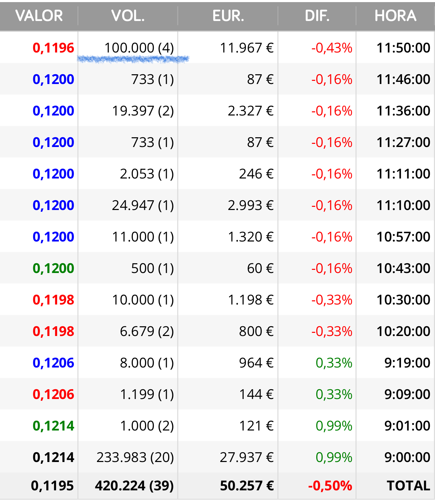The image size is (435, 504).
Task: Click 87 € in the 11:27:00 row
Action: (x=260, y=142)
